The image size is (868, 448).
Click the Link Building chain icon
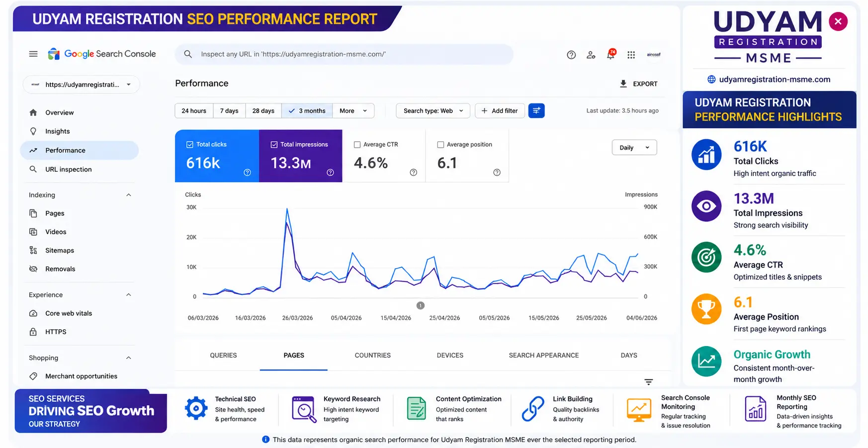tap(533, 409)
